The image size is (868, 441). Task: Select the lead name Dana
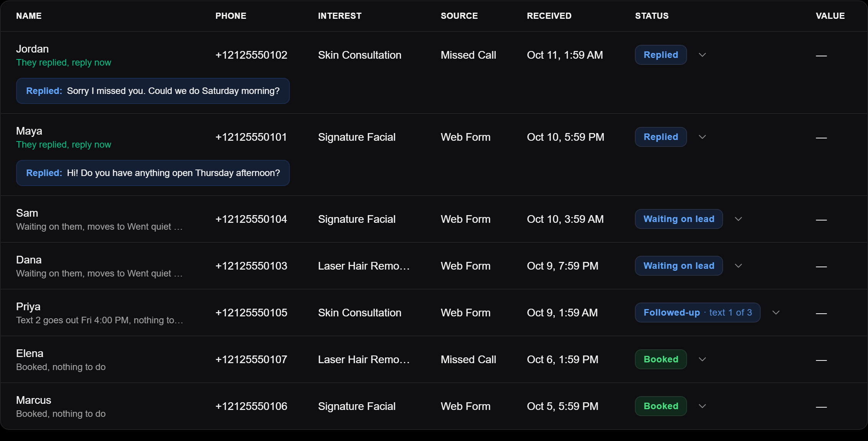[29, 260]
